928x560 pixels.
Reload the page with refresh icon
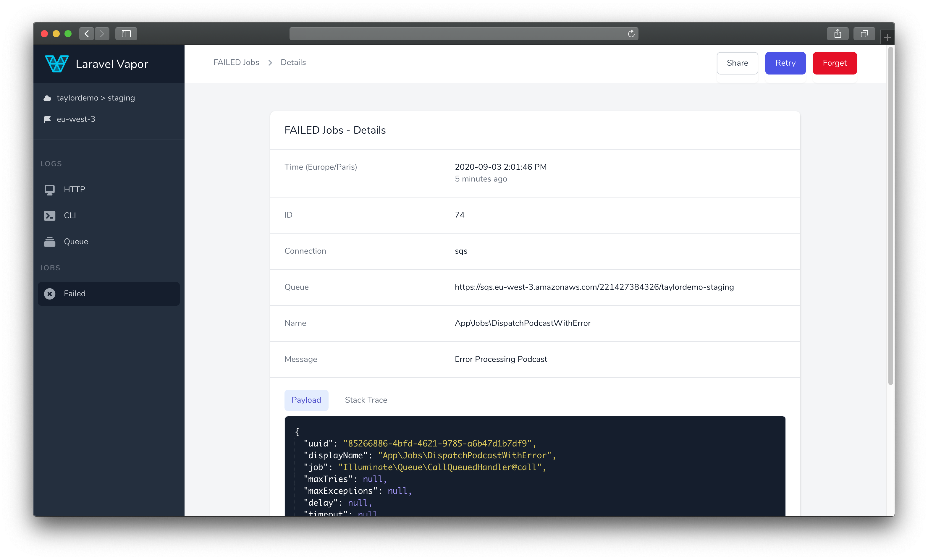(x=631, y=34)
